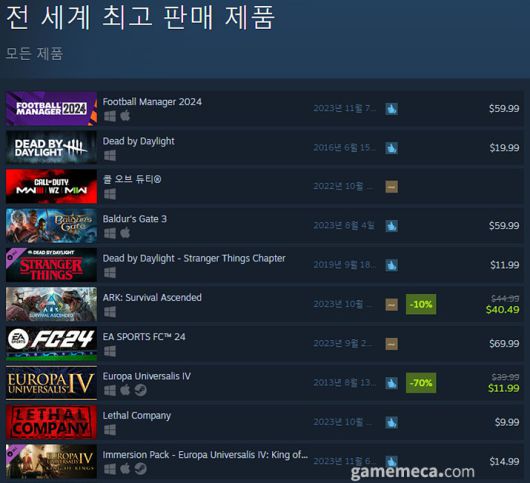Click the mixed review icon for EA SPORTS FC 24
Screen dimensions: 530x483
(x=391, y=344)
